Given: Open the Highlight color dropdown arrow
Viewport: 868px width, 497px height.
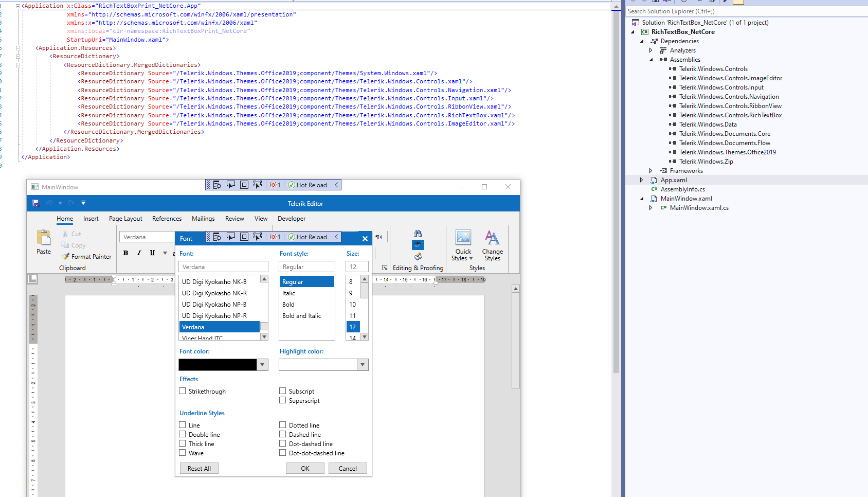Looking at the screenshot, I should click(x=363, y=365).
